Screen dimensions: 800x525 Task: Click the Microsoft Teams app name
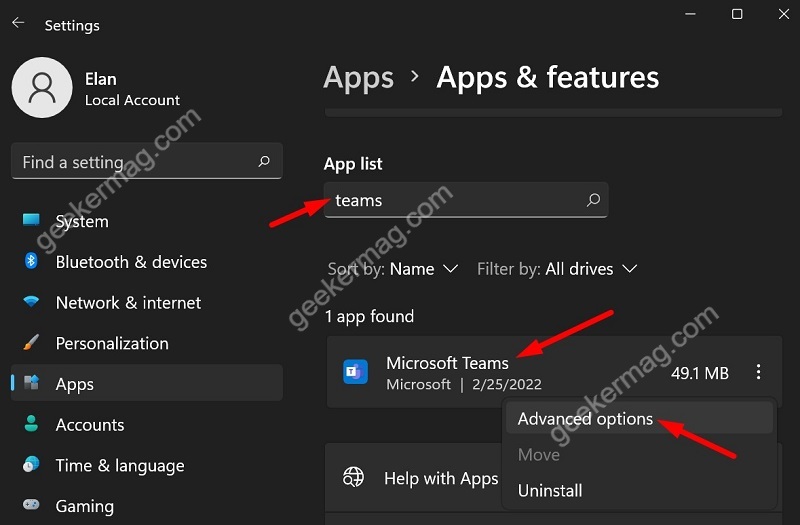coord(447,363)
